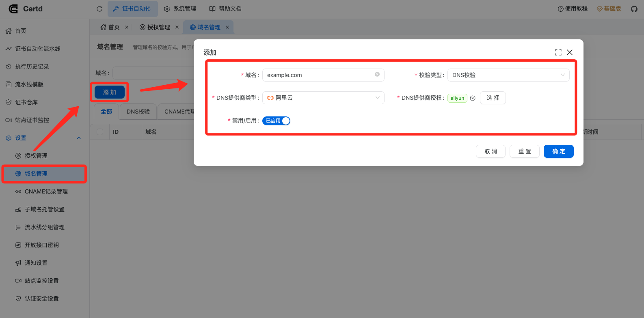This screenshot has height=318, width=644.
Task: Open 系统管理 top menu
Action: 180,9
